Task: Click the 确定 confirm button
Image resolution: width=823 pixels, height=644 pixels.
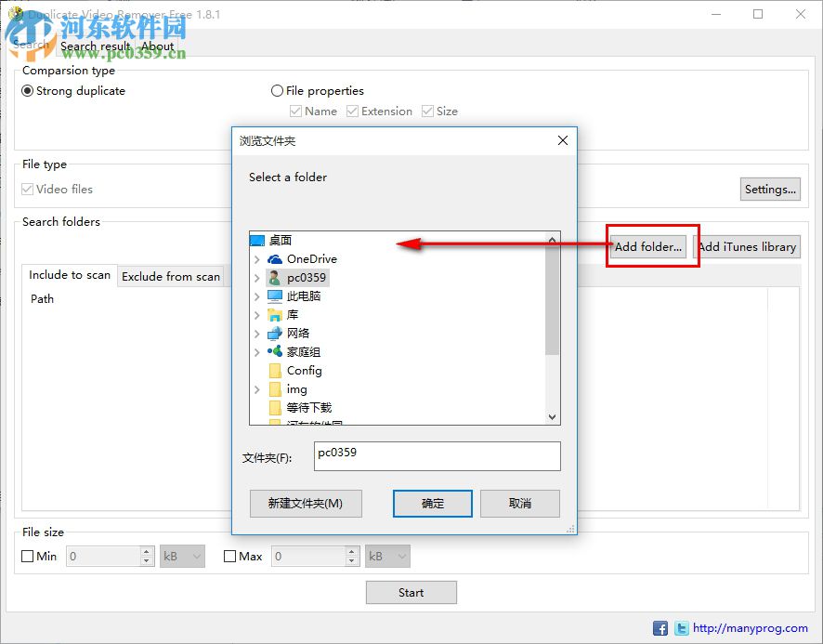Action: (432, 503)
